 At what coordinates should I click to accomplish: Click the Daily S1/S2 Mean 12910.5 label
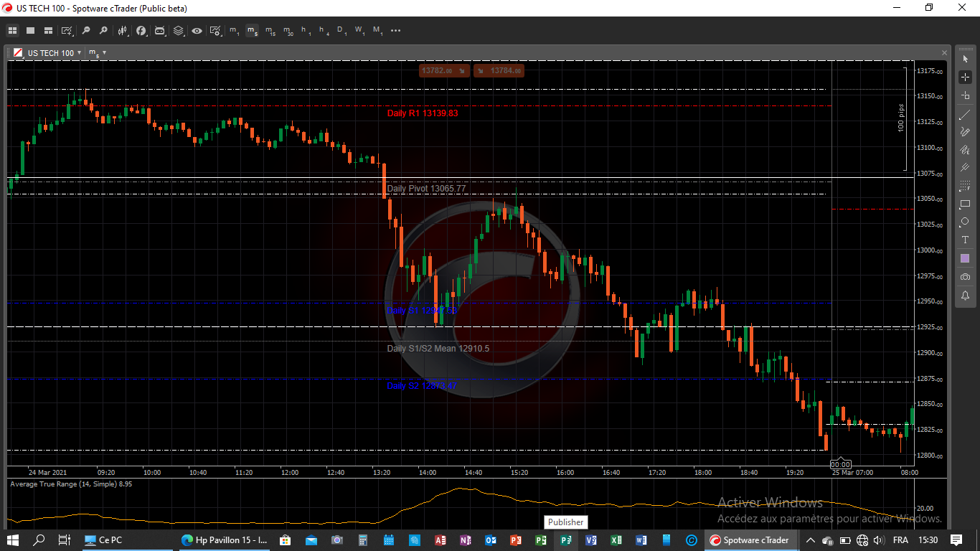[x=438, y=349]
